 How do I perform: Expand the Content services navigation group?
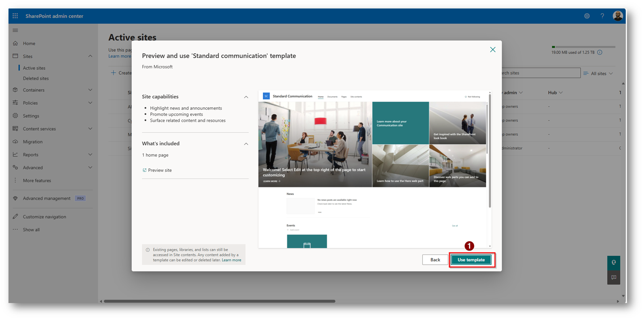(90, 128)
